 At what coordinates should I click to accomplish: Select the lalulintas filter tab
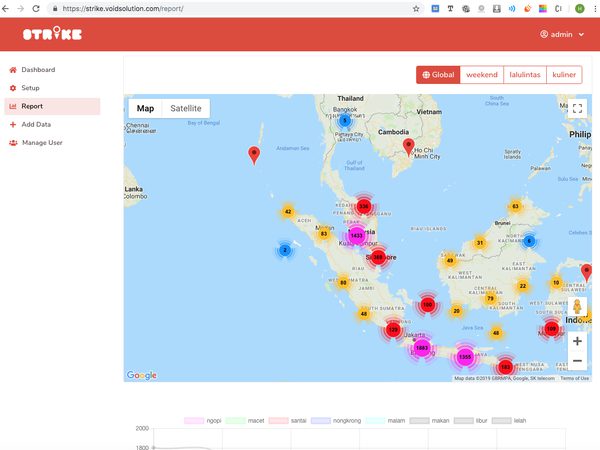point(525,75)
